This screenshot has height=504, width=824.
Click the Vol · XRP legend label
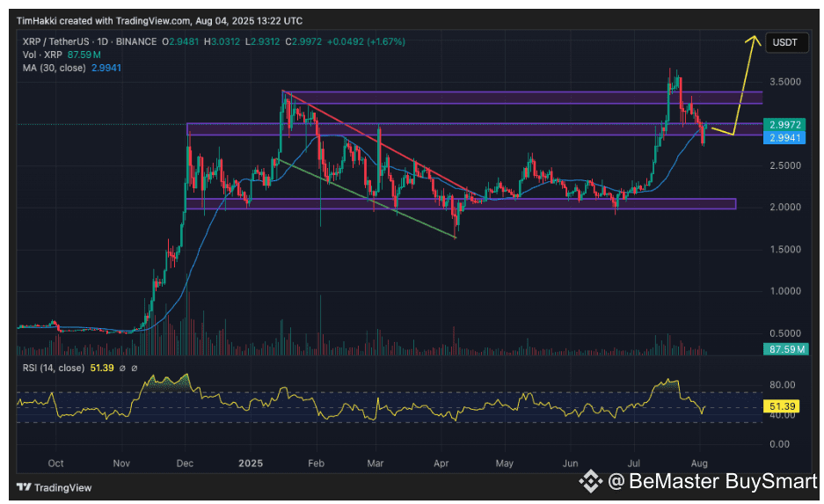pyautogui.click(x=42, y=55)
